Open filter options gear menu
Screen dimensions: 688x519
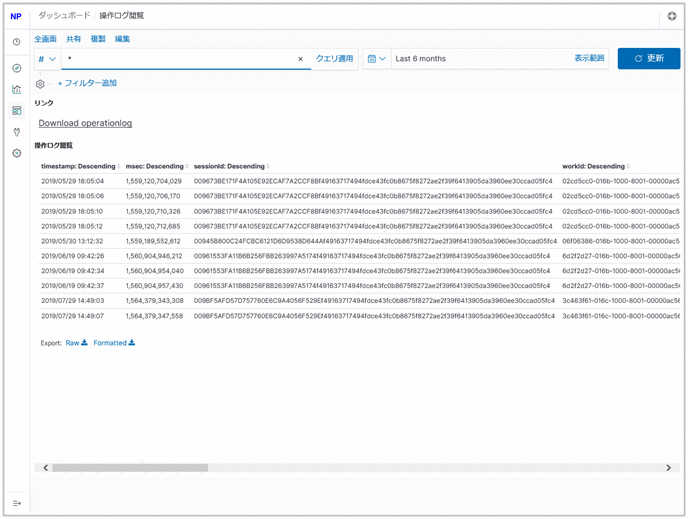(x=40, y=84)
